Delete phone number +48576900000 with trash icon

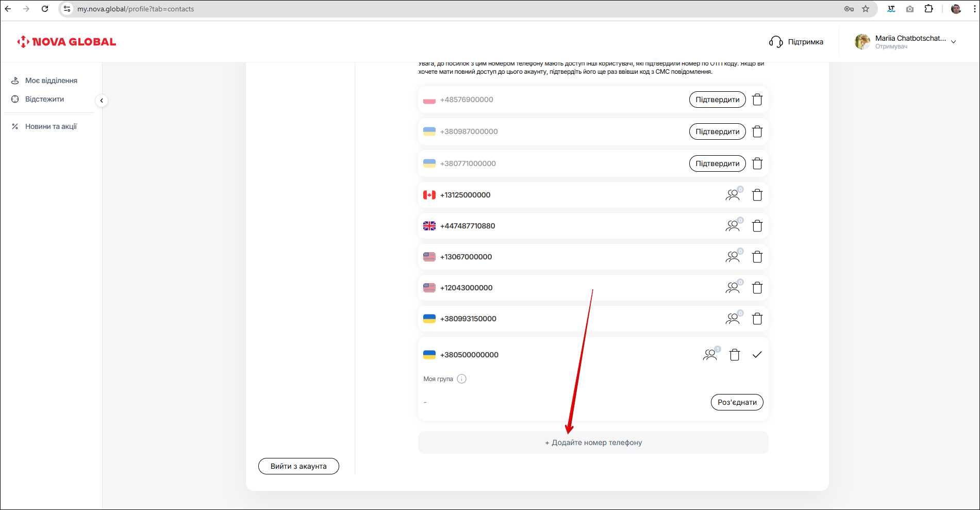tap(757, 100)
